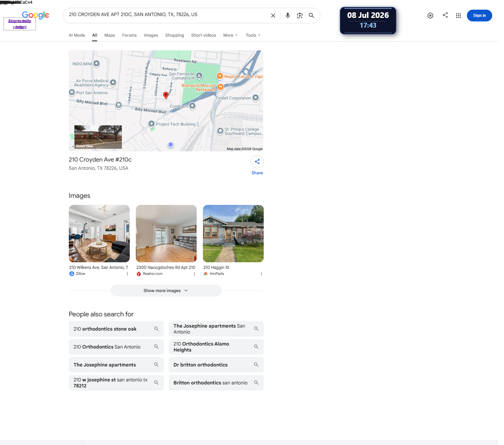Click Air Force Medical Readiness Agency marker
504x445 pixels.
point(113,83)
